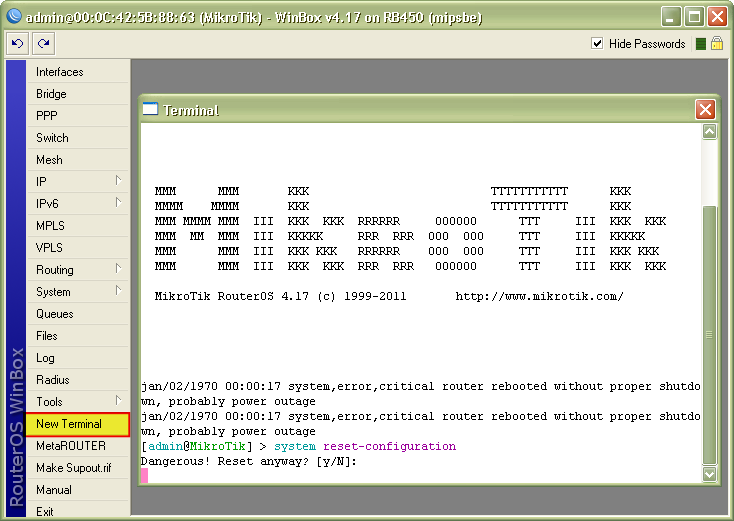734x521 pixels.
Task: Click the Terminal vertical scrollbar thumb
Action: (710, 335)
